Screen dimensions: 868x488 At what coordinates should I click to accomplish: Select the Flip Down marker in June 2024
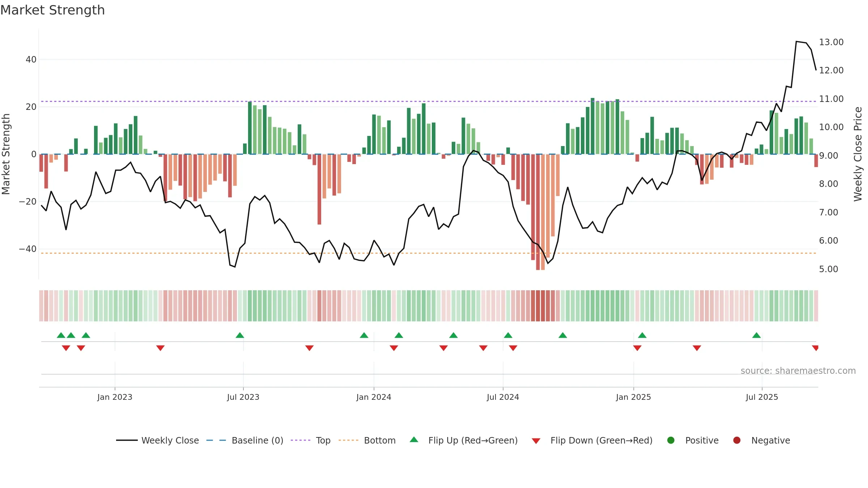(484, 348)
